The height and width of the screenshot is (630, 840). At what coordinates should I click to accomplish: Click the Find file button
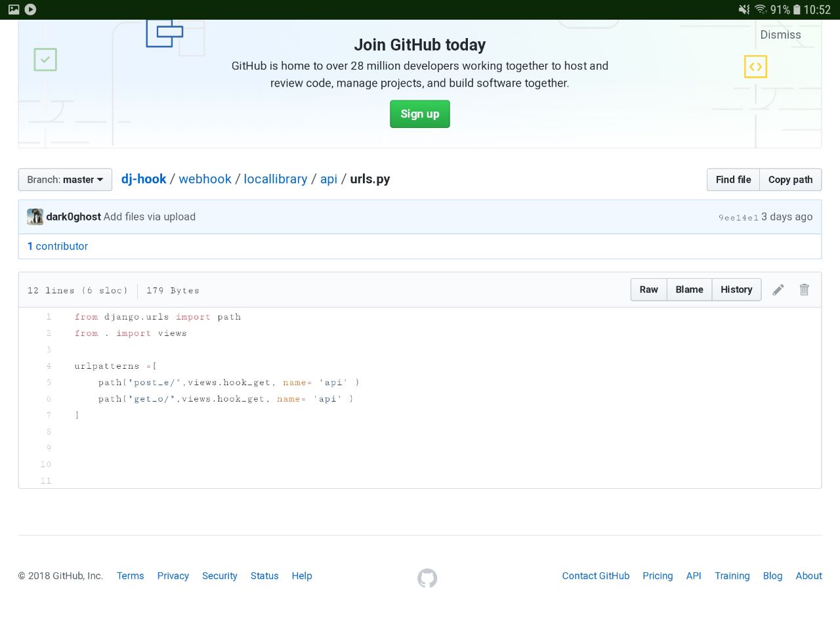click(x=733, y=180)
